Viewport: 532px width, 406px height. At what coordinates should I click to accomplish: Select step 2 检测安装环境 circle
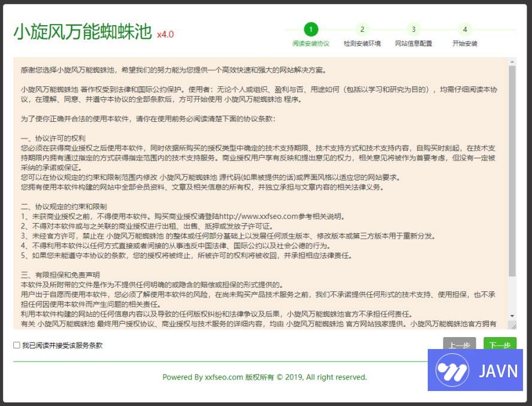(362, 29)
